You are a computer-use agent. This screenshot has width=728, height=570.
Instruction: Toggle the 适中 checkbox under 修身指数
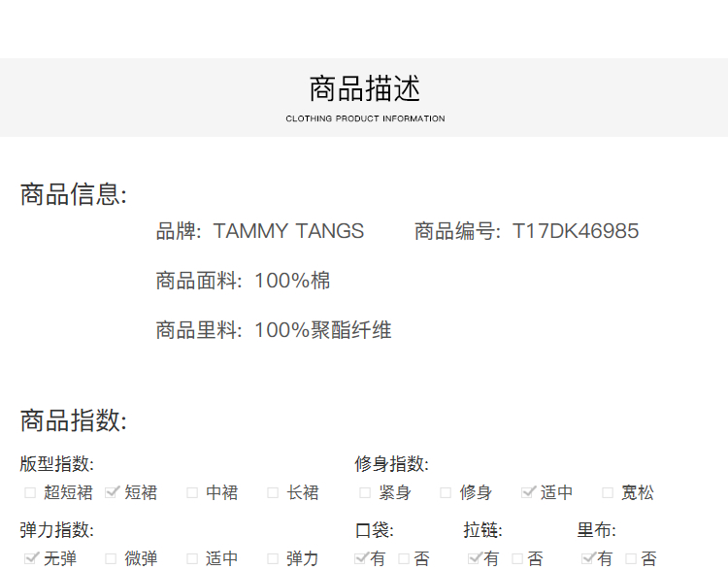coord(528,492)
